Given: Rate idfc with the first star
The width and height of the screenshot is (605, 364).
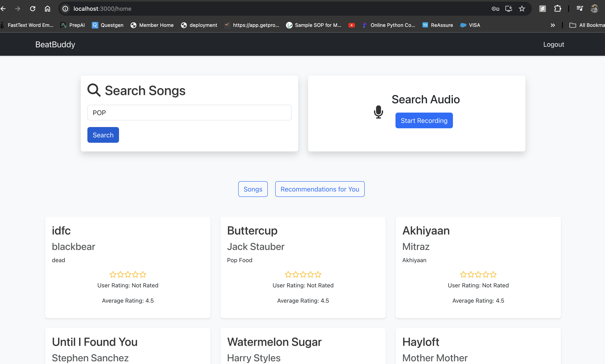Looking at the screenshot, I should coord(113,275).
